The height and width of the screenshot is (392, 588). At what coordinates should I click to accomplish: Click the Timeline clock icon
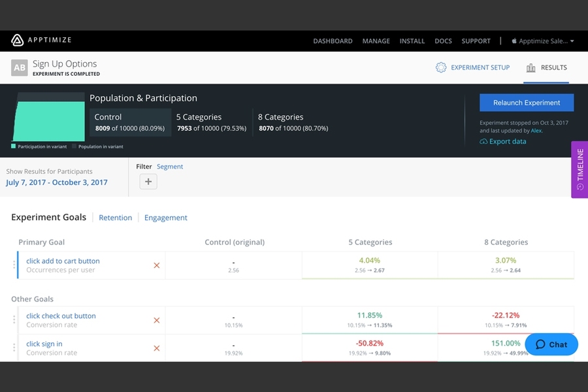click(580, 186)
